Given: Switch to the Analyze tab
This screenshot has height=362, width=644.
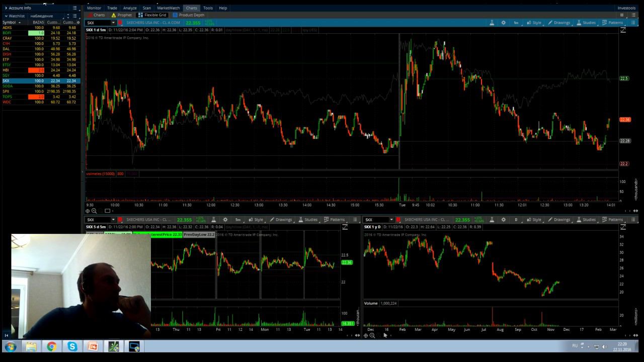Looking at the screenshot, I should tap(130, 8).
